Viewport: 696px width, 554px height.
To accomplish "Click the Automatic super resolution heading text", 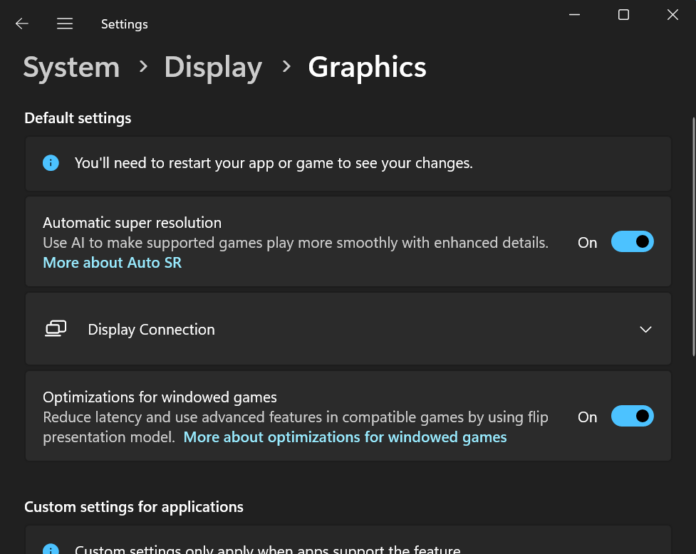I will coord(132,222).
